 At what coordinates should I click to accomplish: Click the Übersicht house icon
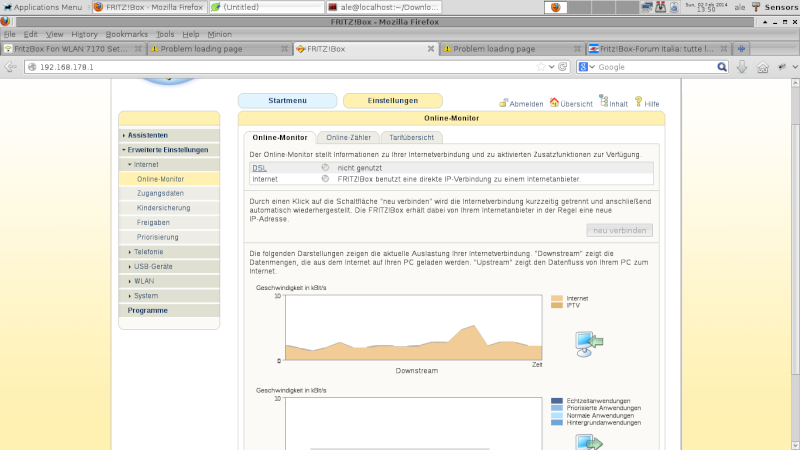[x=554, y=102]
